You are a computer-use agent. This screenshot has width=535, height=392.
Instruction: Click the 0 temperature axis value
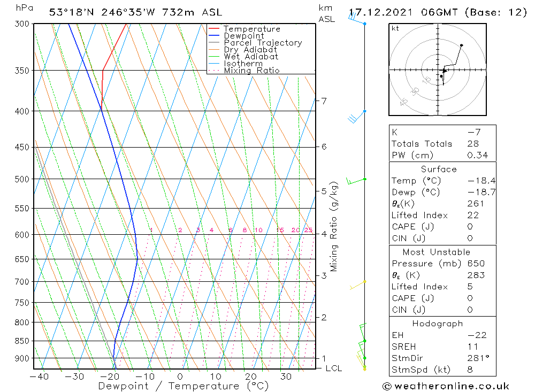pos(180,376)
